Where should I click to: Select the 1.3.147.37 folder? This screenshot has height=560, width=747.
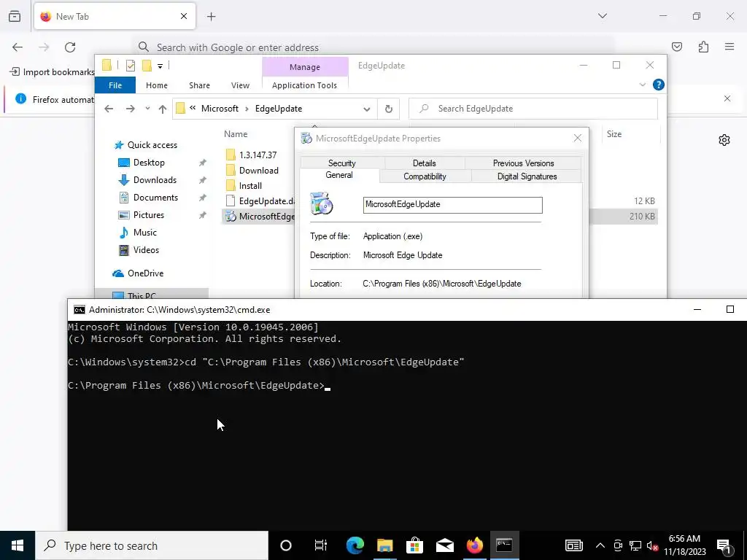click(x=258, y=155)
